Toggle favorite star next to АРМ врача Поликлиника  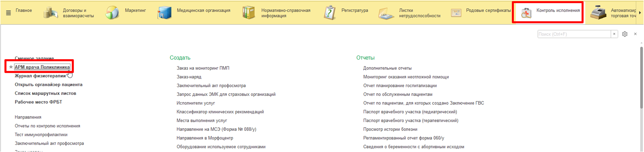(11, 67)
